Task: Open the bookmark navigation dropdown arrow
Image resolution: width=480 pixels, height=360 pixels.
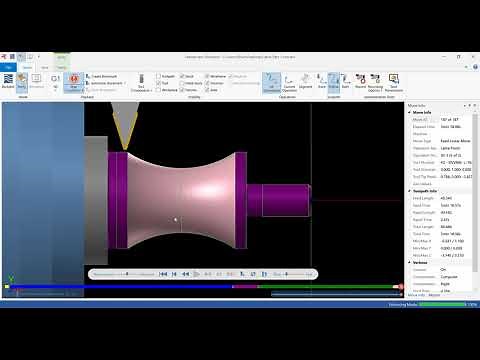Action: coord(125,83)
